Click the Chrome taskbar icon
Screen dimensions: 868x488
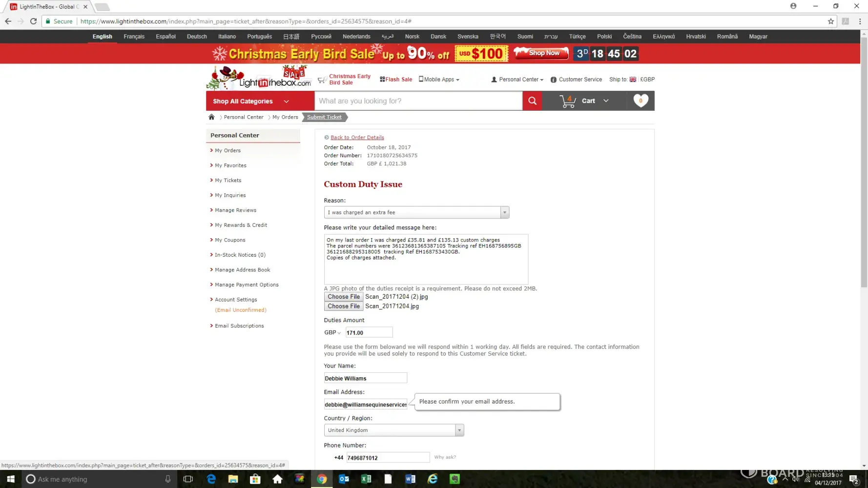tap(322, 479)
